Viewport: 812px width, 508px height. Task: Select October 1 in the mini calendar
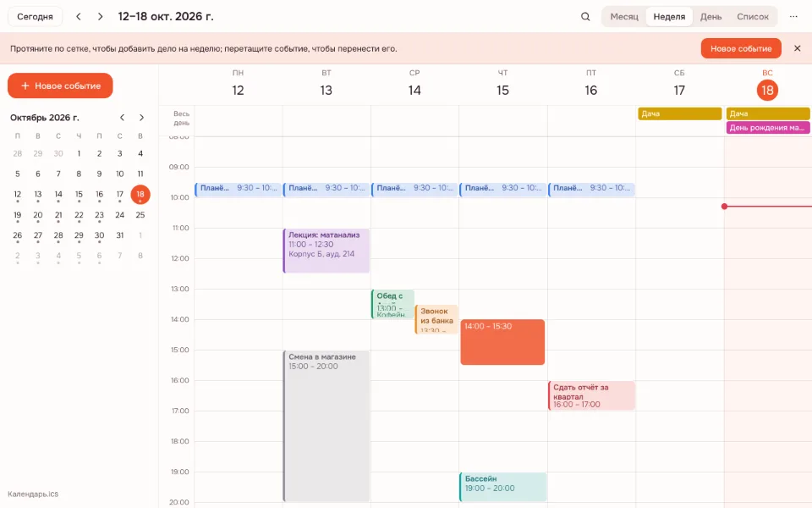pos(79,153)
